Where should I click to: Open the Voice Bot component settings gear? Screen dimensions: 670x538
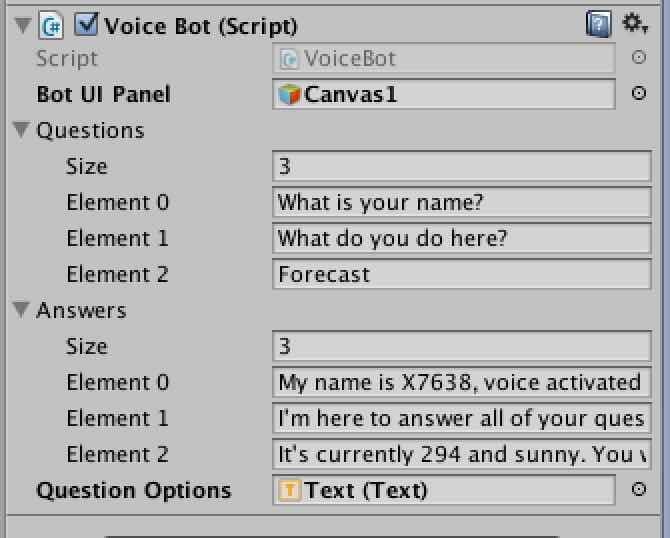tap(634, 24)
